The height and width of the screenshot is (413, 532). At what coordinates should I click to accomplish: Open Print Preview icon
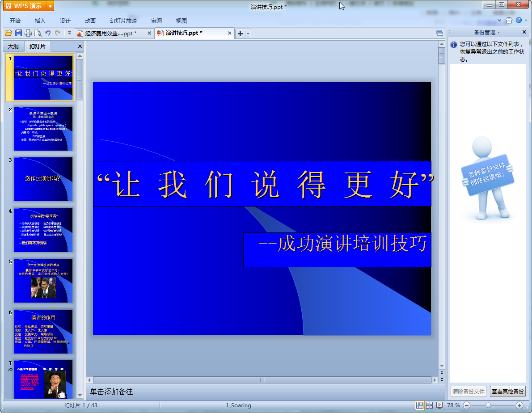(38, 33)
